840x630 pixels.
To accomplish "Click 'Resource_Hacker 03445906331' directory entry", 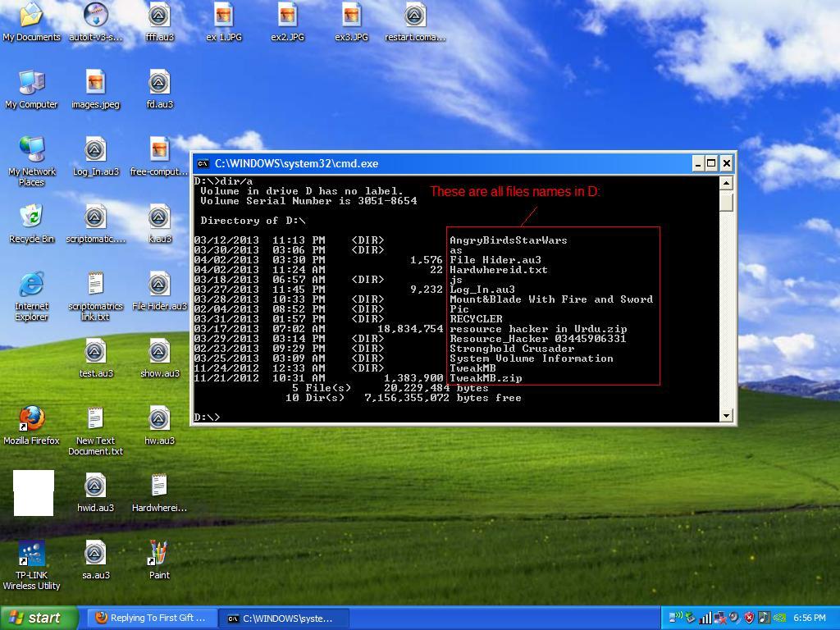I will click(x=538, y=339).
